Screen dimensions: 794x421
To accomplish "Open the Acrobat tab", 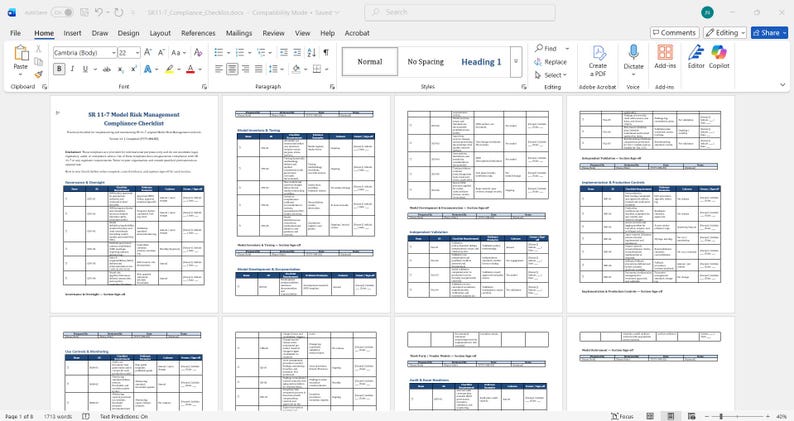I will click(357, 33).
